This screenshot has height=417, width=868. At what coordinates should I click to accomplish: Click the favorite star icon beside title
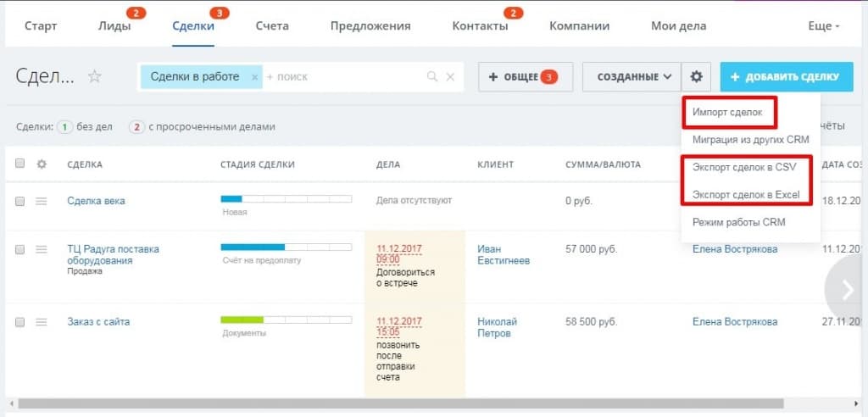[x=95, y=77]
